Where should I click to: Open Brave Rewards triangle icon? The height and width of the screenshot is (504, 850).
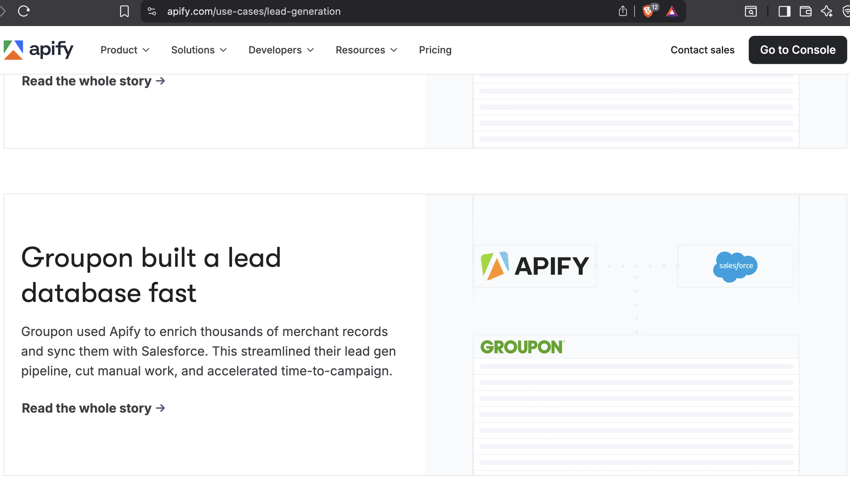(672, 11)
